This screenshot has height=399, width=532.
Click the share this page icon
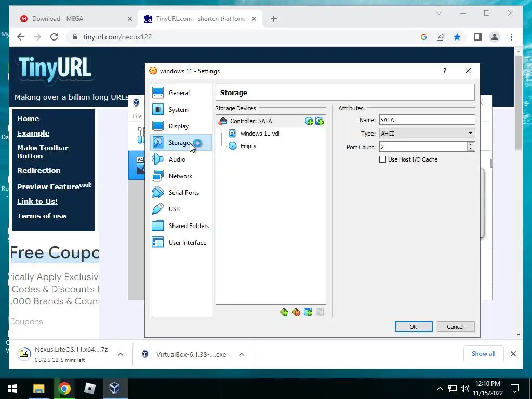pos(441,37)
